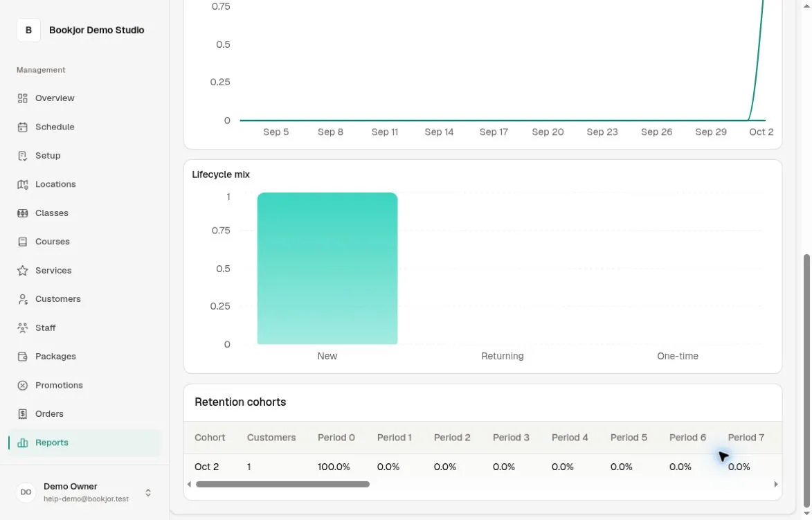Click retention table scroll right arrow
812x520 pixels.
(776, 484)
